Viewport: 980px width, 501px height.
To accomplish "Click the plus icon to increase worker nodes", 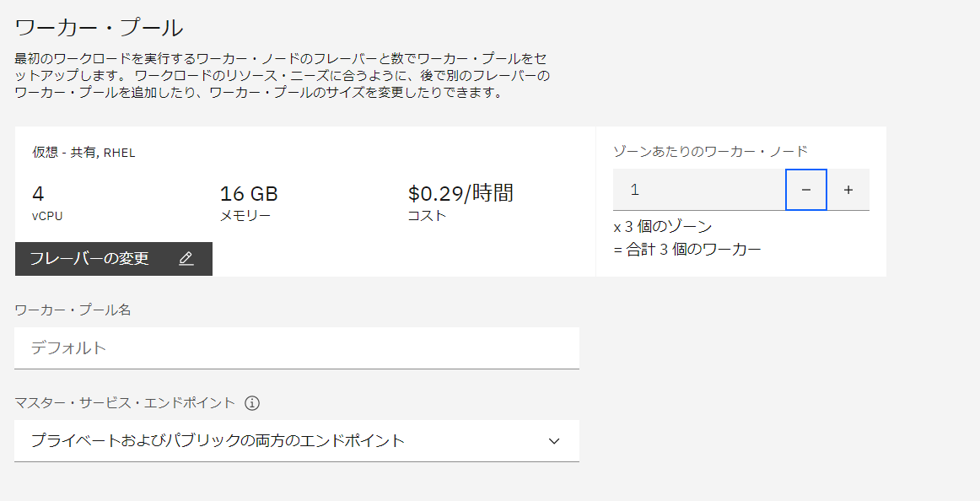I will [848, 189].
